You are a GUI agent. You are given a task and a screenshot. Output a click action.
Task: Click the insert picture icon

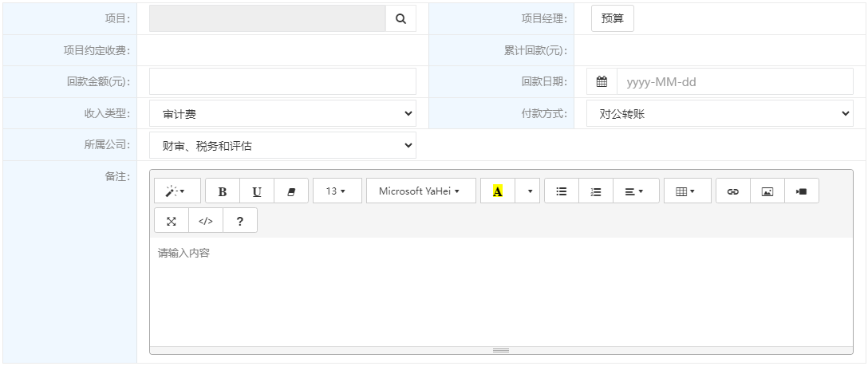[x=767, y=191]
